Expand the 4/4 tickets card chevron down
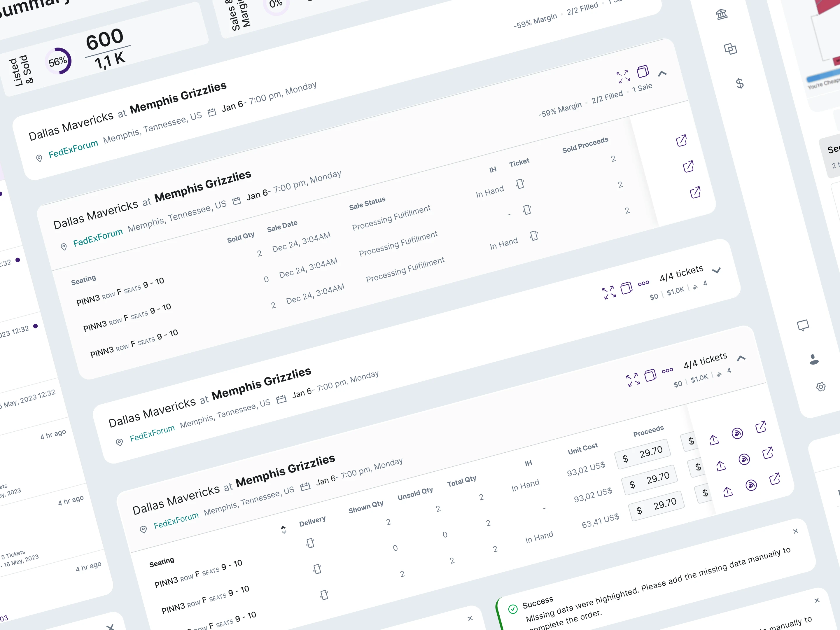 (x=716, y=270)
